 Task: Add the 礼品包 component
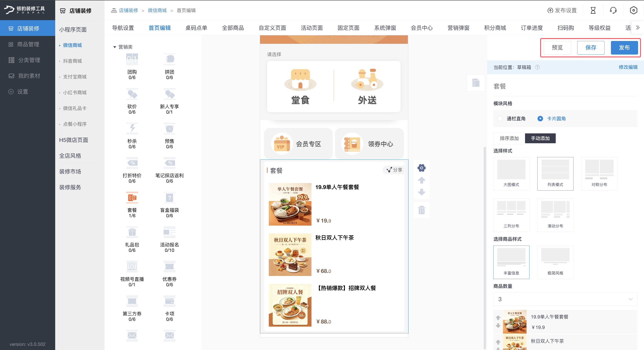132,239
